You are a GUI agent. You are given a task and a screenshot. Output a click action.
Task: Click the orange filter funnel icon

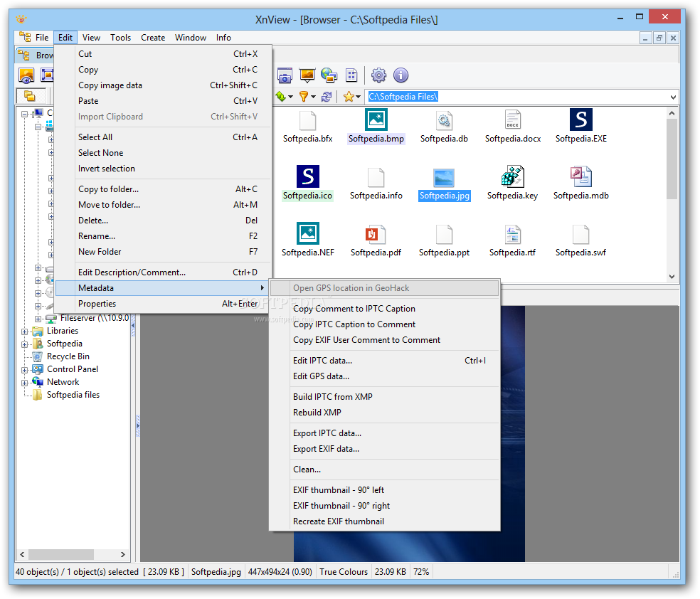click(304, 97)
